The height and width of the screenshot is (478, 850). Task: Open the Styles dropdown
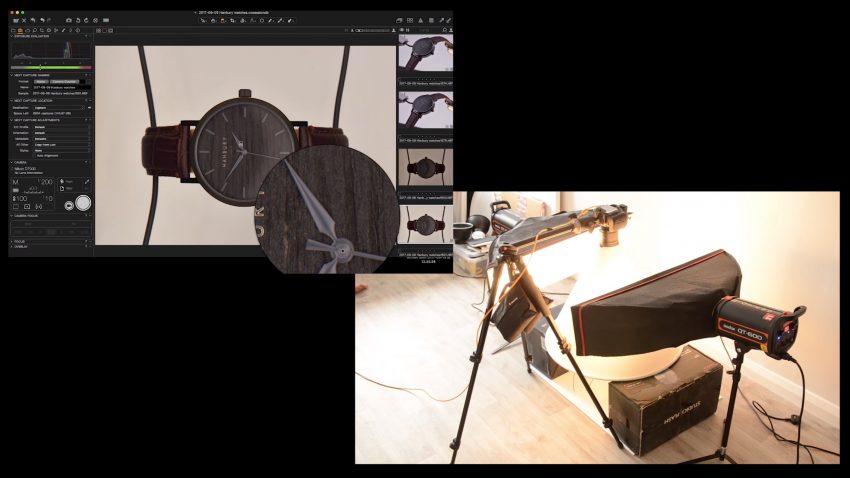(x=62, y=151)
